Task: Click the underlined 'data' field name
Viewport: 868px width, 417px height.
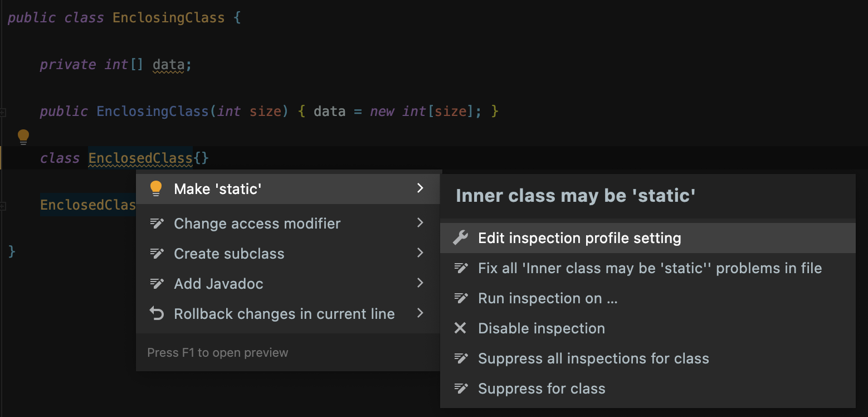Action: [168, 65]
